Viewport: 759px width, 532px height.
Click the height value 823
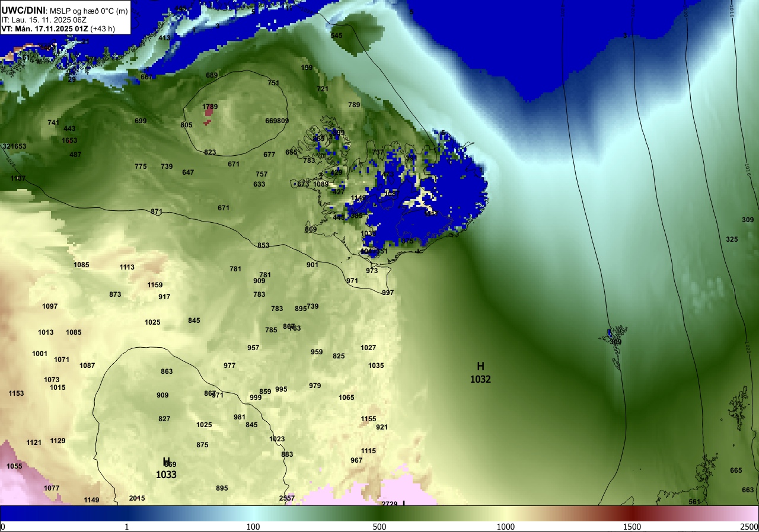coord(210,152)
